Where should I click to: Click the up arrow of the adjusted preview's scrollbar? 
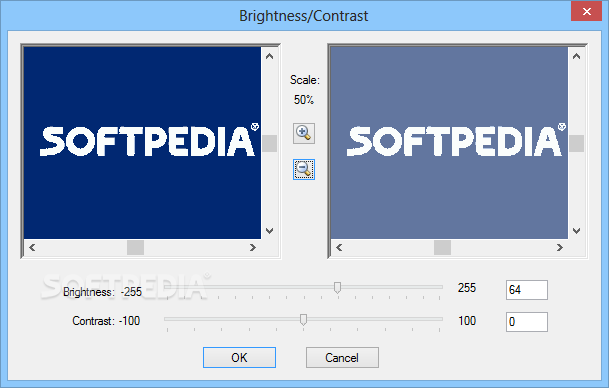tap(576, 56)
